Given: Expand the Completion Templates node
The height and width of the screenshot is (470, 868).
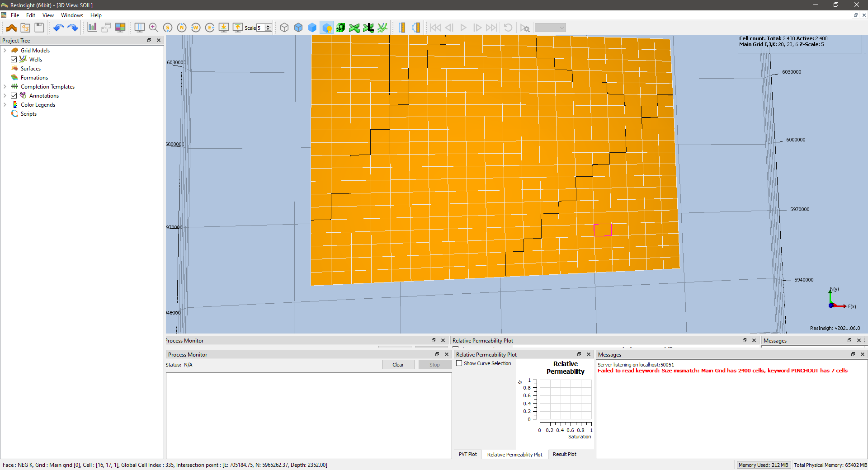Looking at the screenshot, I should pos(5,87).
